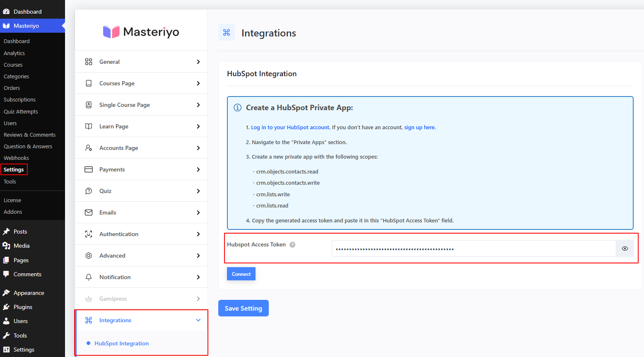Click the Single Course Page icon
The width and height of the screenshot is (644, 357).
pyautogui.click(x=89, y=105)
